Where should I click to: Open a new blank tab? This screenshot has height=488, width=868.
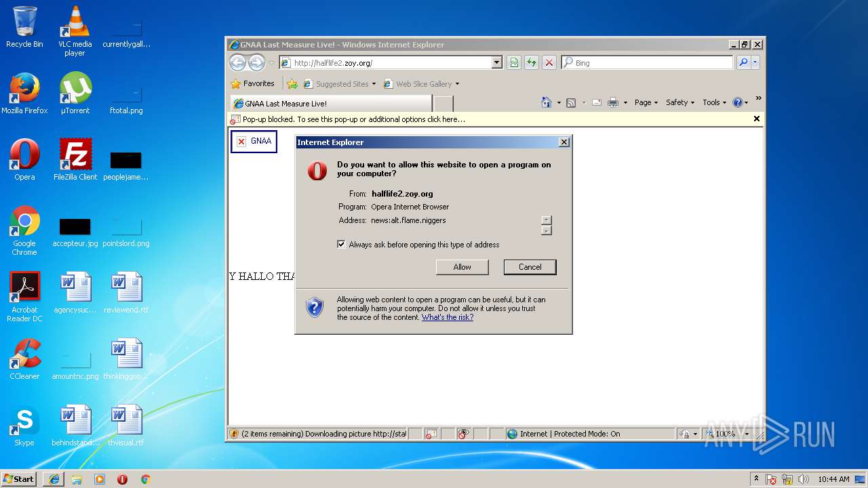(443, 104)
